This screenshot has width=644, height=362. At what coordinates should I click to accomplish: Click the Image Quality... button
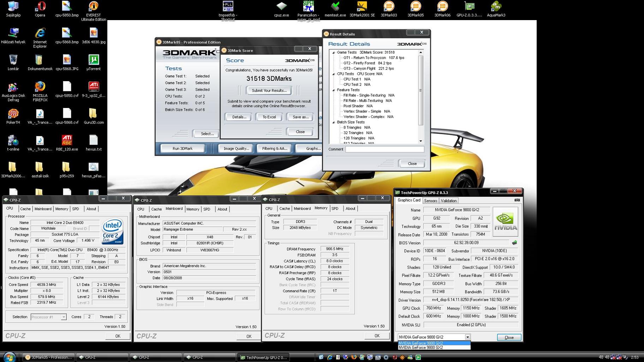pyautogui.click(x=236, y=149)
